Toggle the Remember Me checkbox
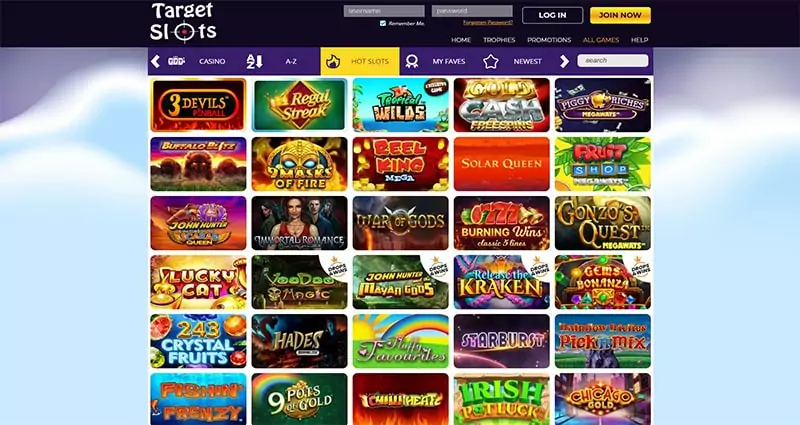This screenshot has height=425, width=800. tap(383, 23)
